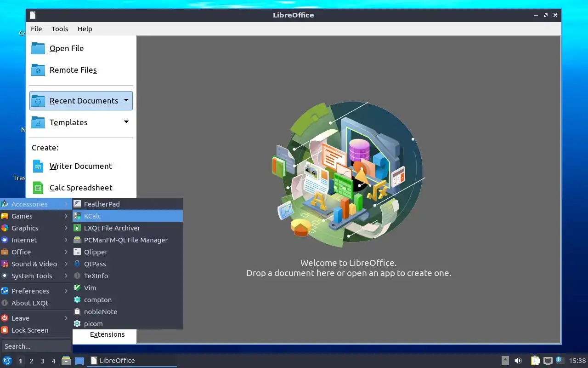588x368 pixels.
Task: Click the Calc Spreadsheet icon
Action: 38,188
